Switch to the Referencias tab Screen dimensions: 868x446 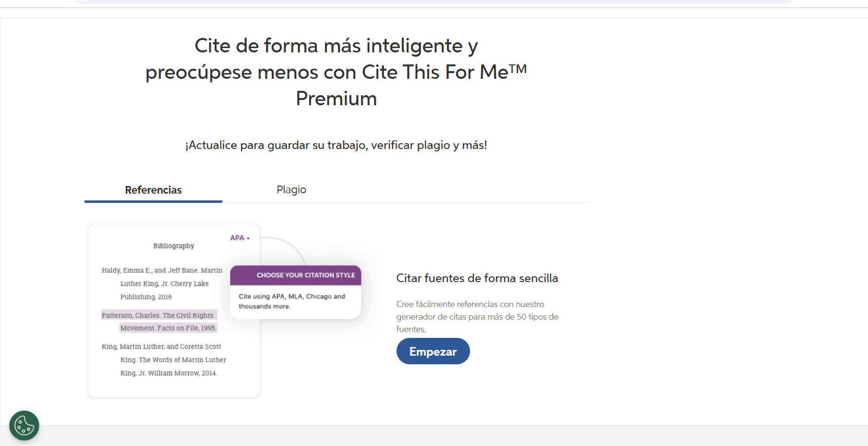pos(153,190)
